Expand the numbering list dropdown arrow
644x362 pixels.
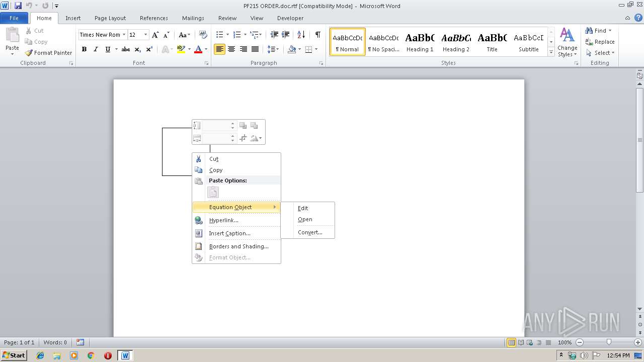click(x=245, y=35)
